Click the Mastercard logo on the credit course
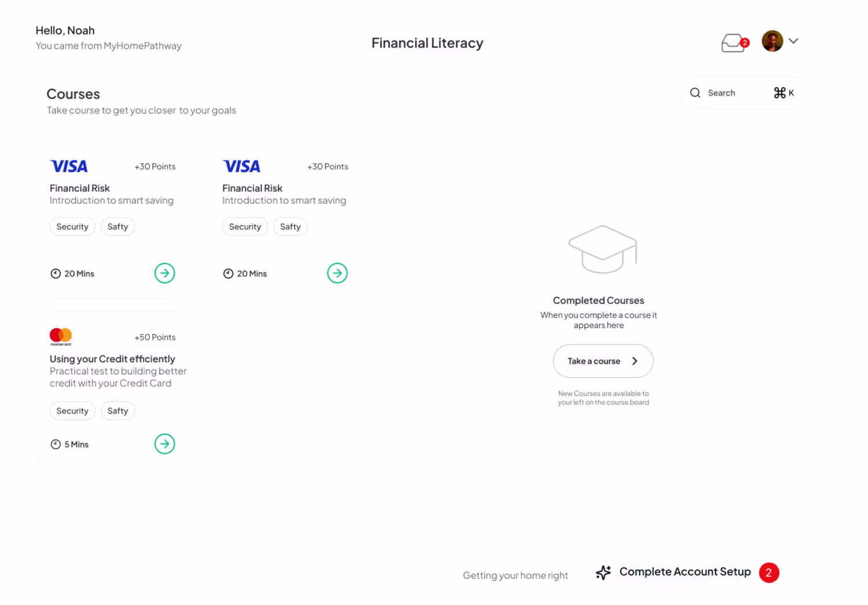 click(61, 336)
